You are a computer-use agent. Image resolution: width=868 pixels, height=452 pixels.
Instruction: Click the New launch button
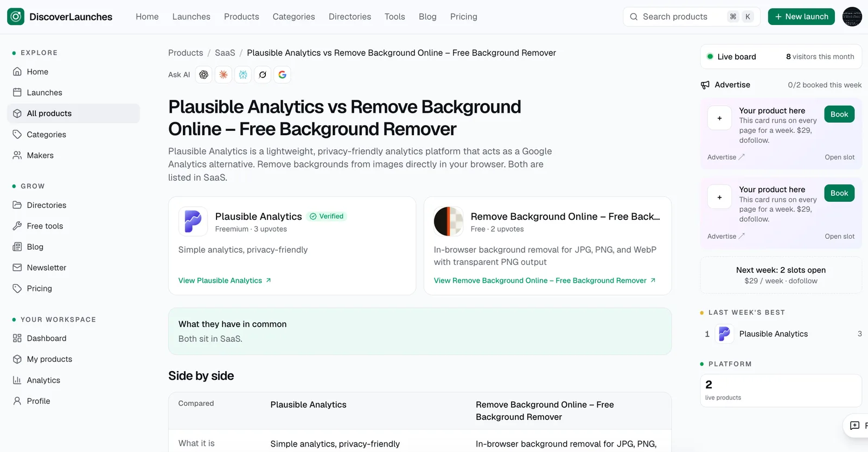[x=801, y=17]
